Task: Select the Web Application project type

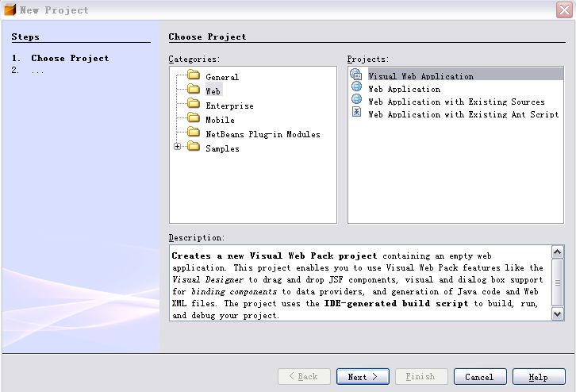Action: (404, 90)
